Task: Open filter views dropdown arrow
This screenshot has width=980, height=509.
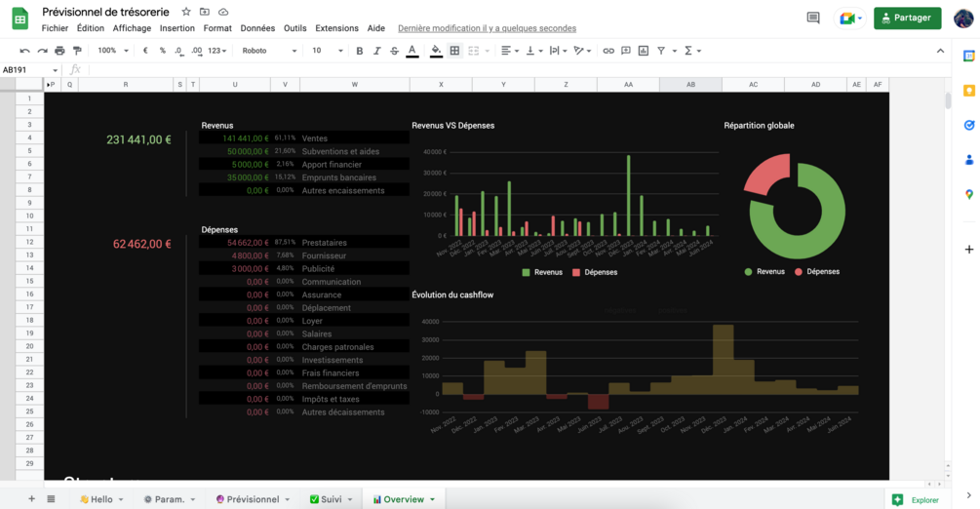Action: pos(675,51)
